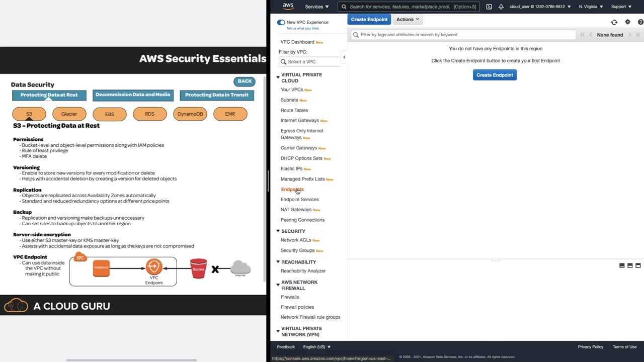644x362 pixels.
Task: Select the S3 pill tab
Action: click(29, 114)
